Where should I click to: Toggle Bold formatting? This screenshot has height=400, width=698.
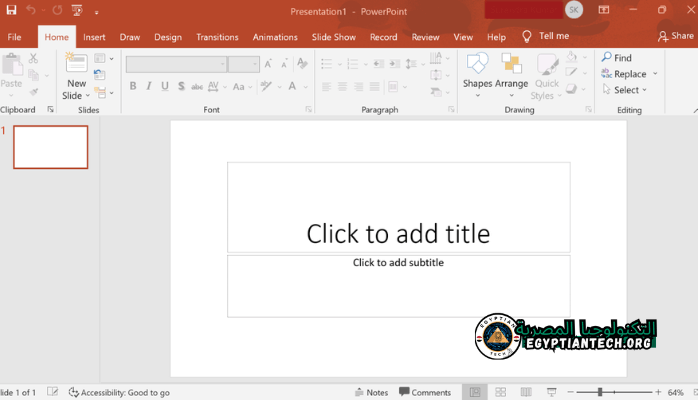(x=133, y=86)
